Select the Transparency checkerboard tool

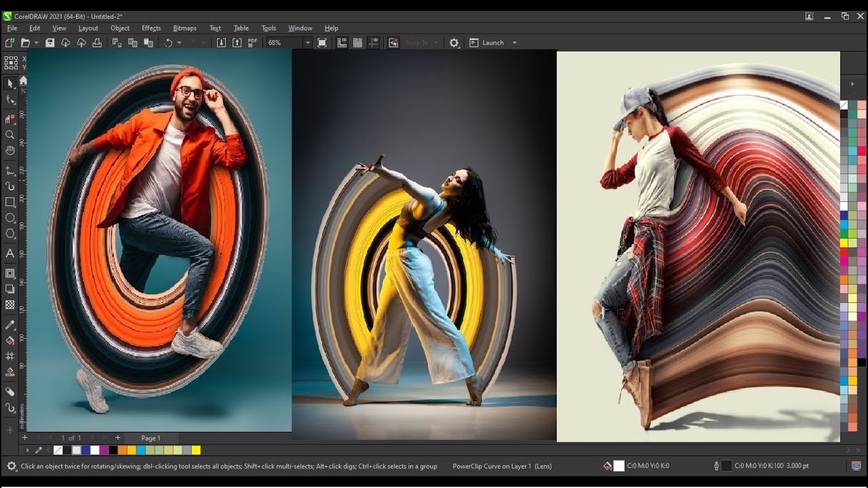(x=10, y=305)
